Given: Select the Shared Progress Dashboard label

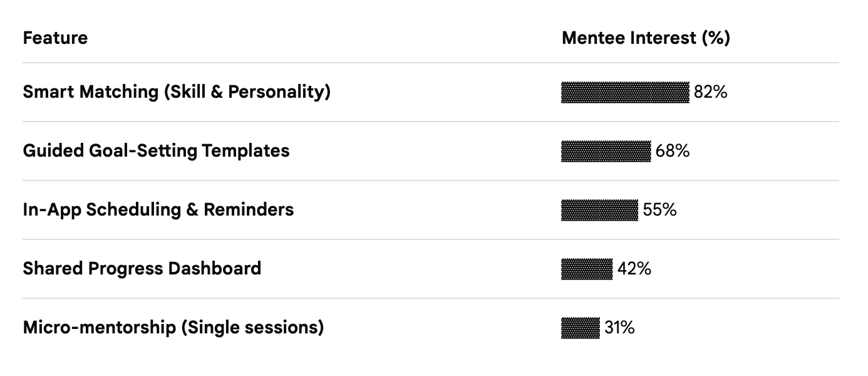Looking at the screenshot, I should click(142, 269).
